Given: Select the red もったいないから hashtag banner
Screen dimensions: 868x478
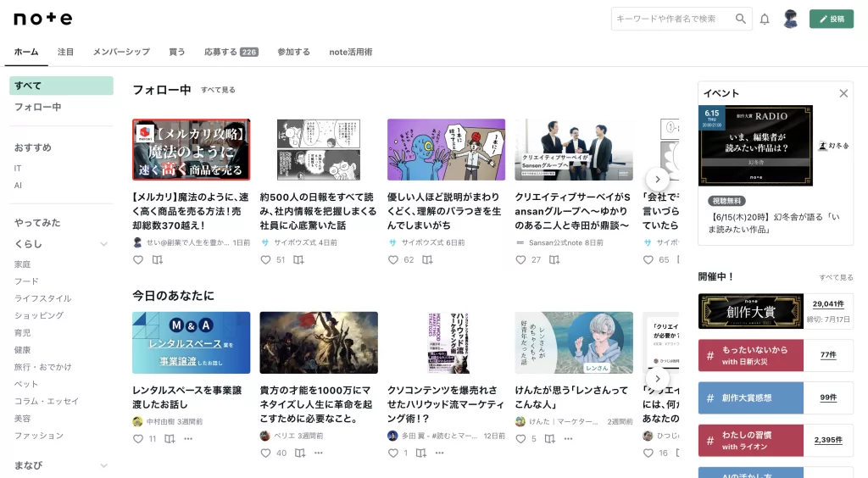Looking at the screenshot, I should [749, 355].
